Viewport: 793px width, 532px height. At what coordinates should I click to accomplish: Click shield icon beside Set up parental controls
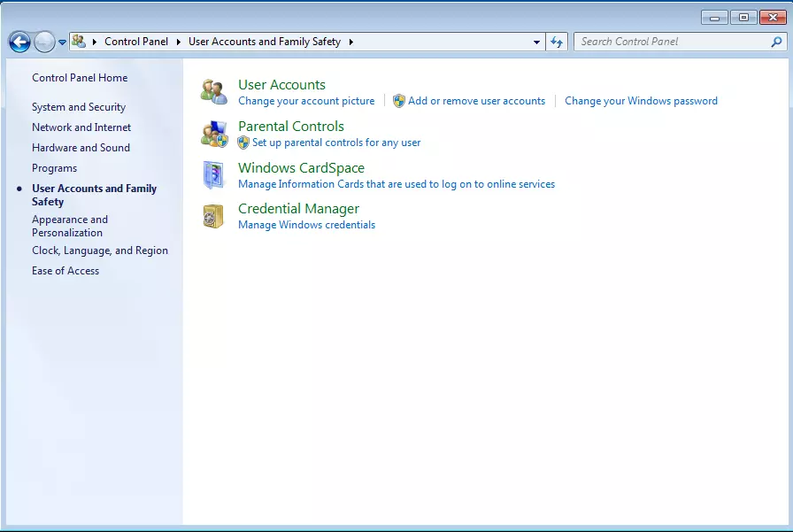243,143
